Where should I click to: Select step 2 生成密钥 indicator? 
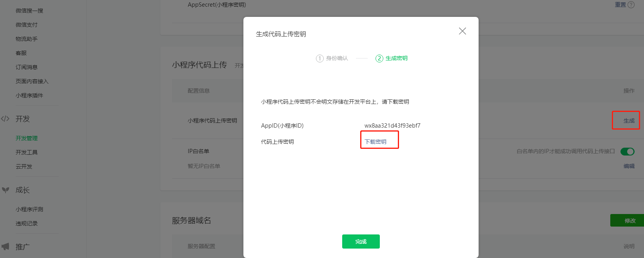click(392, 58)
